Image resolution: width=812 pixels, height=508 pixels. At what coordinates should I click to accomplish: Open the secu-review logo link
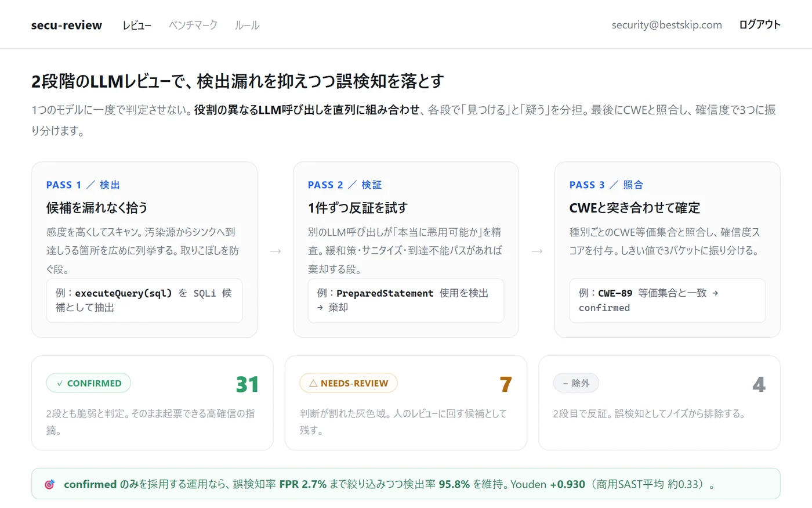(67, 25)
